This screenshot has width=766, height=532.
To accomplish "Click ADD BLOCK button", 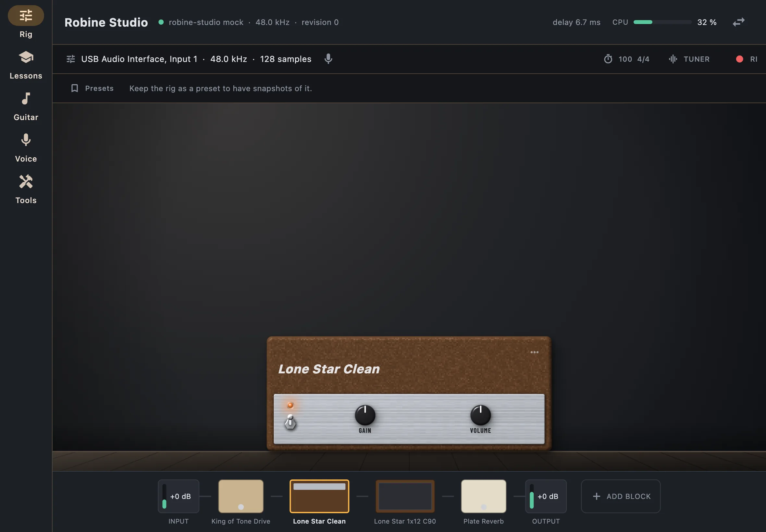I will point(621,496).
